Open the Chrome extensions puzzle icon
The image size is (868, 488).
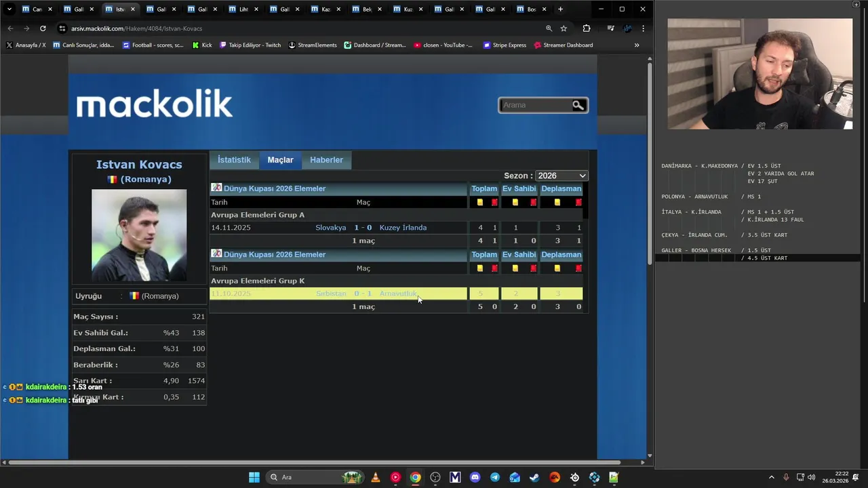click(587, 28)
